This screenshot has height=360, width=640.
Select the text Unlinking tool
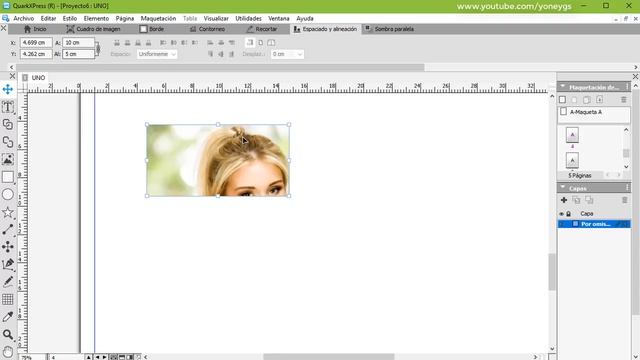(x=8, y=142)
